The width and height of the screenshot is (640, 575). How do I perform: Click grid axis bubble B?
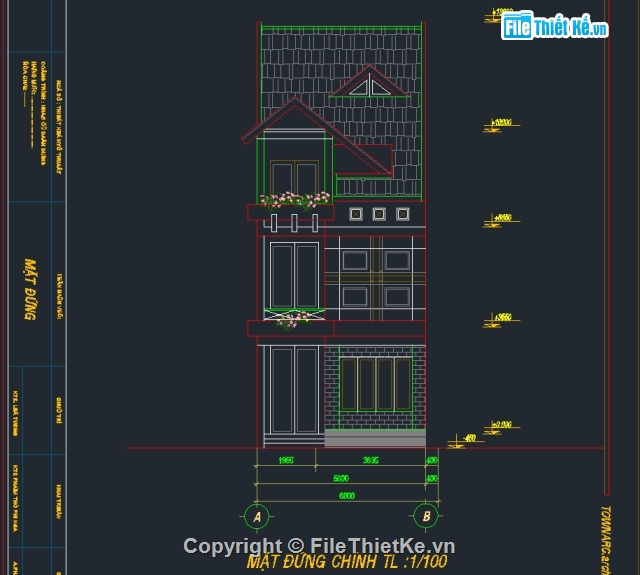click(x=426, y=517)
